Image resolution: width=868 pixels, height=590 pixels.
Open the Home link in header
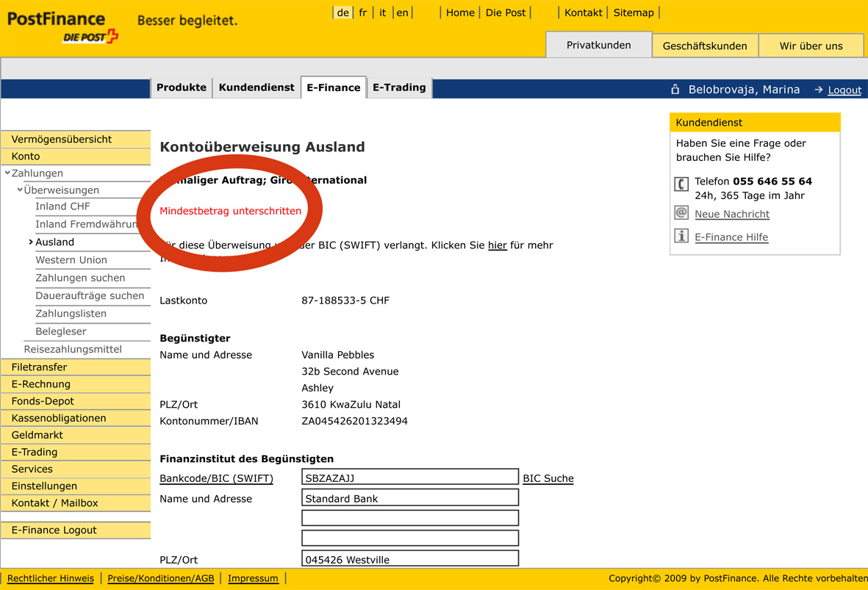460,12
